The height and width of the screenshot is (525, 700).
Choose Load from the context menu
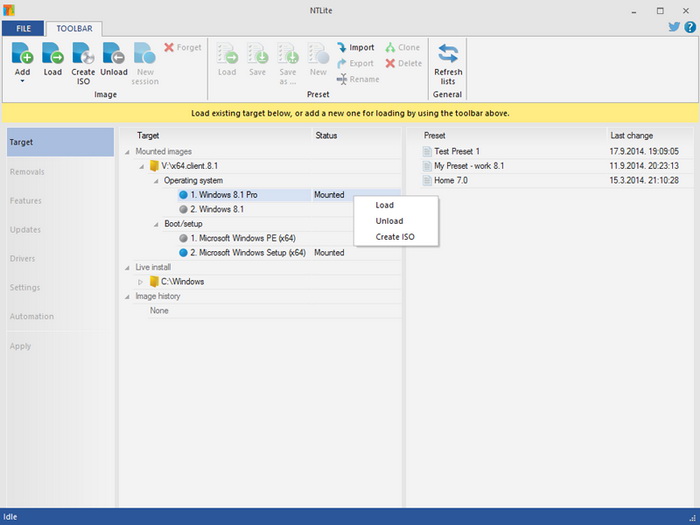pos(396,205)
